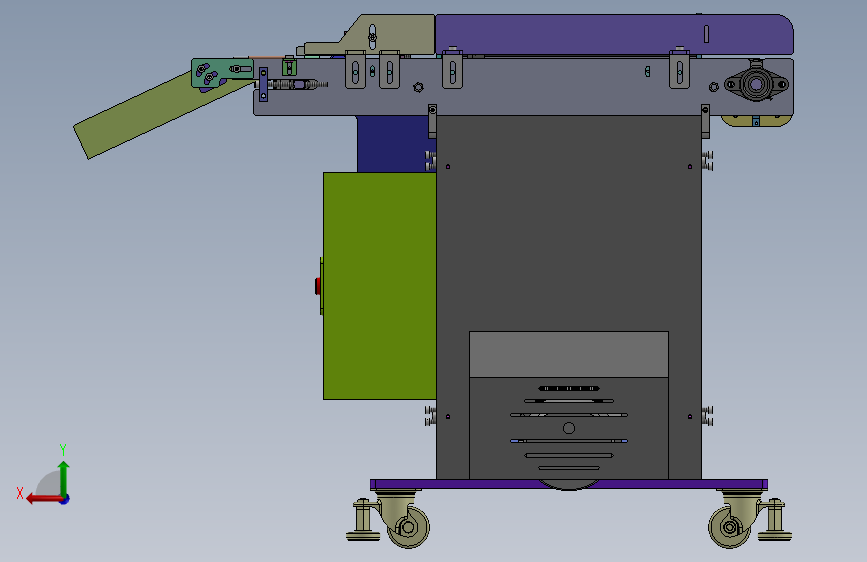
Task: Pick the purple top cover of conveyor
Action: tap(614, 34)
